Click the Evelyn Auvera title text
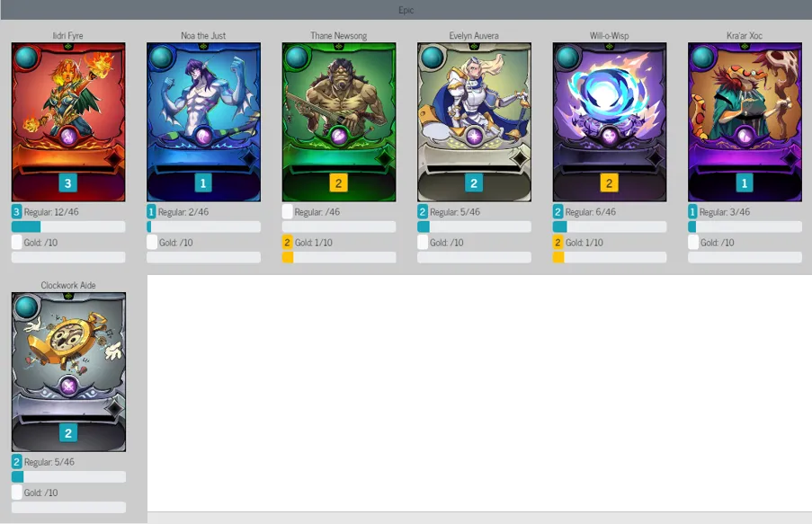The height and width of the screenshot is (524, 812). pos(474,35)
